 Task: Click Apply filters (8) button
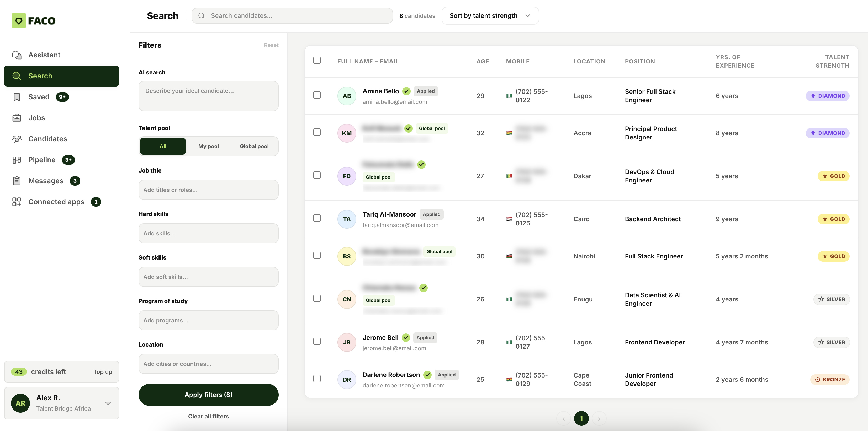tap(208, 395)
